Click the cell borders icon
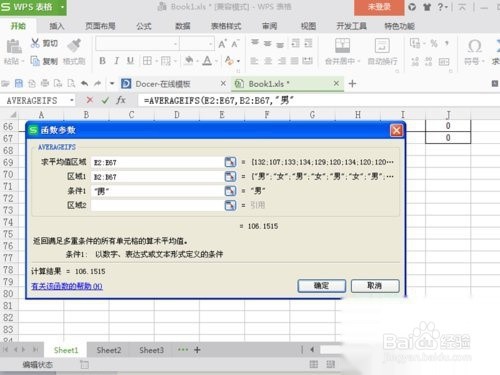 (x=147, y=61)
